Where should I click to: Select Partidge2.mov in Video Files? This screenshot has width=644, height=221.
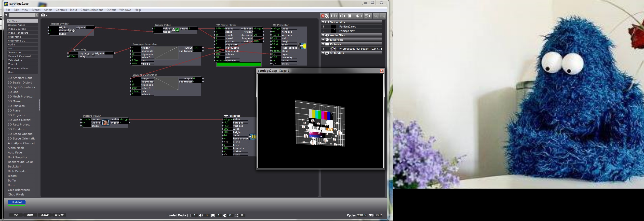click(x=351, y=27)
